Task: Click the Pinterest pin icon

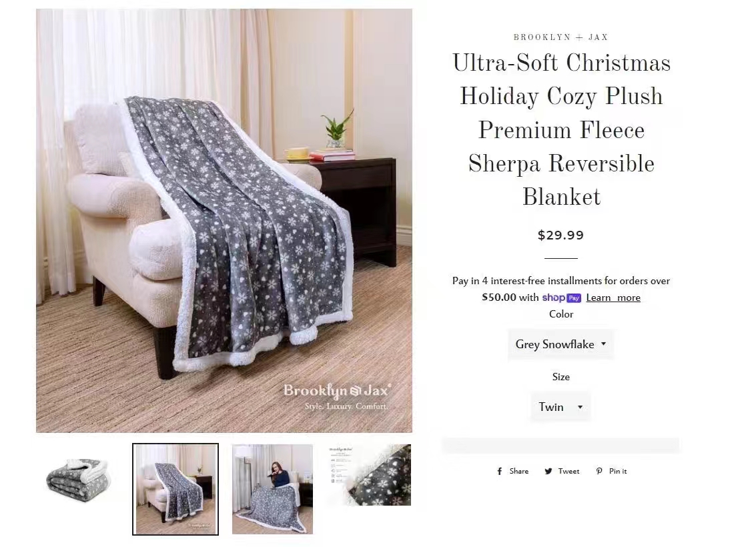Action: click(599, 472)
